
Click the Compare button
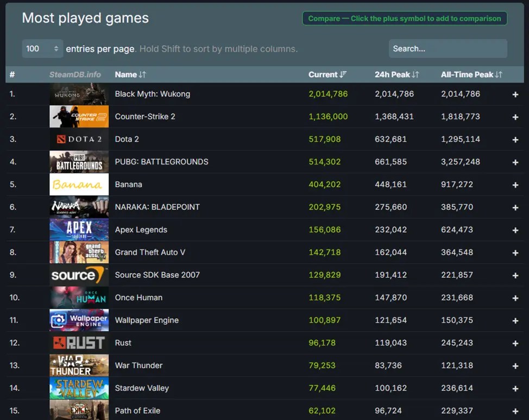(x=405, y=18)
